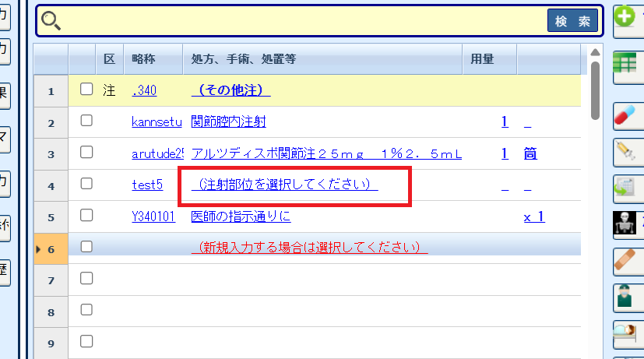This screenshot has height=359, width=644.
Task: Click the document with green arrow icon
Action: point(625,188)
